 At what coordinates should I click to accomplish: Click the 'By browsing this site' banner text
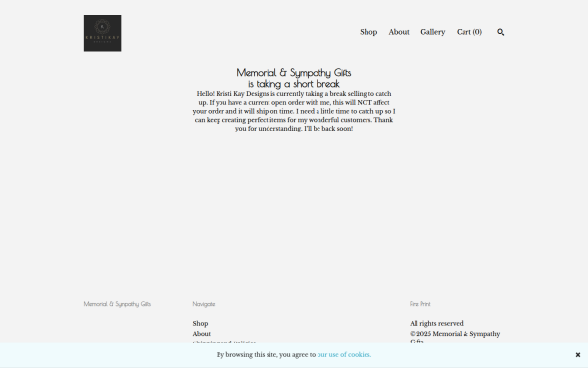(266, 355)
